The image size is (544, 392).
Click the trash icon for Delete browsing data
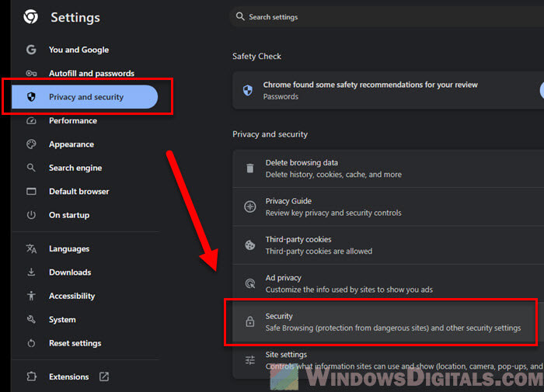click(x=249, y=168)
